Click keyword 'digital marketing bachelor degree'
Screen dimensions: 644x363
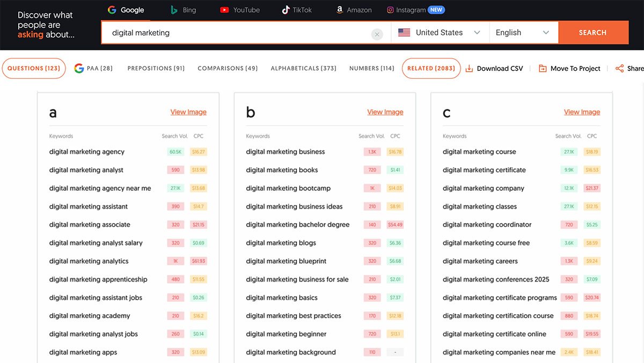pyautogui.click(x=298, y=225)
